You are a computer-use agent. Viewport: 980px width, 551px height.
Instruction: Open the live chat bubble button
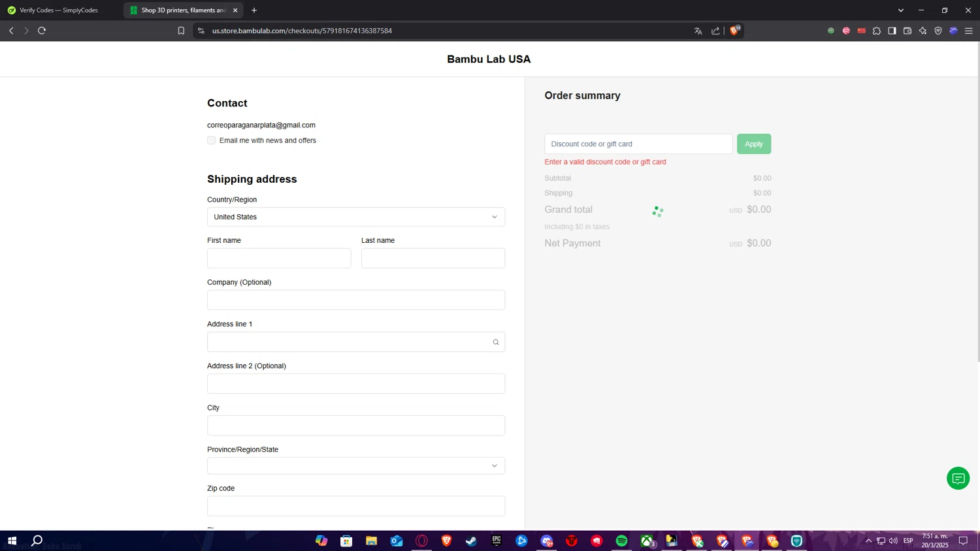(x=958, y=479)
